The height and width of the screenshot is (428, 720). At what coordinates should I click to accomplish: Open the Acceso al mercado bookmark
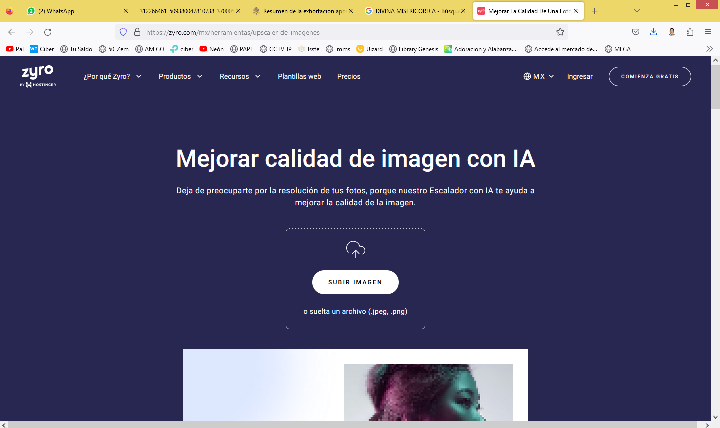pyautogui.click(x=561, y=49)
